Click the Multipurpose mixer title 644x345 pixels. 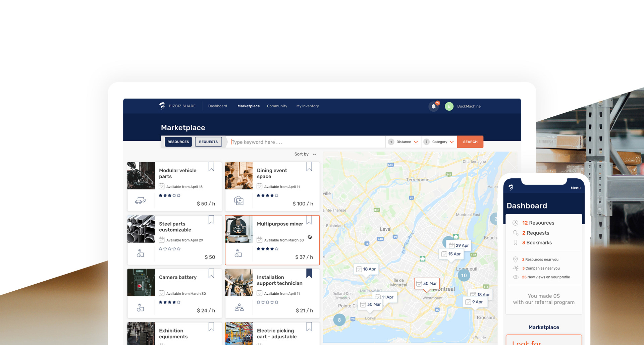pyautogui.click(x=280, y=224)
